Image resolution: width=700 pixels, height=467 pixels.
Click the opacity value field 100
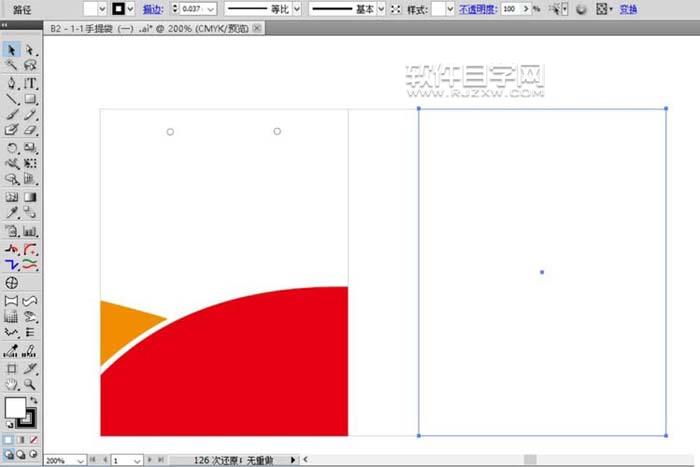pyautogui.click(x=510, y=9)
